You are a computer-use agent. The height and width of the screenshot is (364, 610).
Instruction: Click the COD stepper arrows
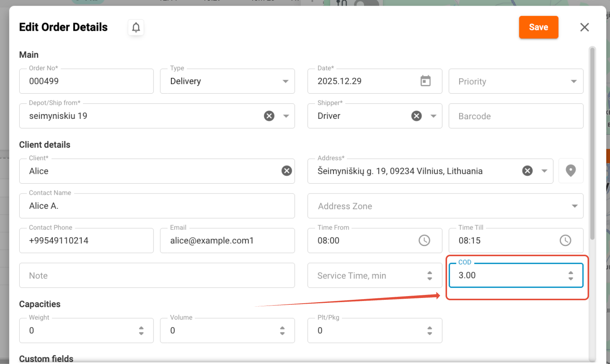pyautogui.click(x=570, y=276)
